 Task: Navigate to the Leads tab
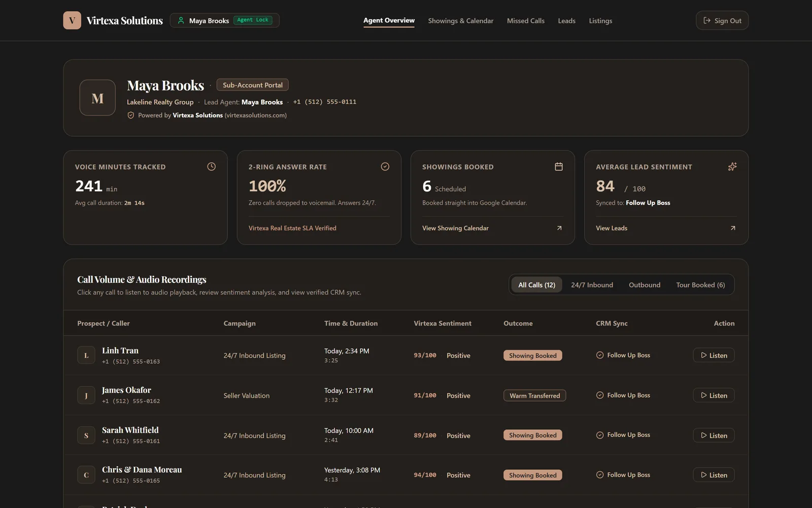pyautogui.click(x=567, y=21)
